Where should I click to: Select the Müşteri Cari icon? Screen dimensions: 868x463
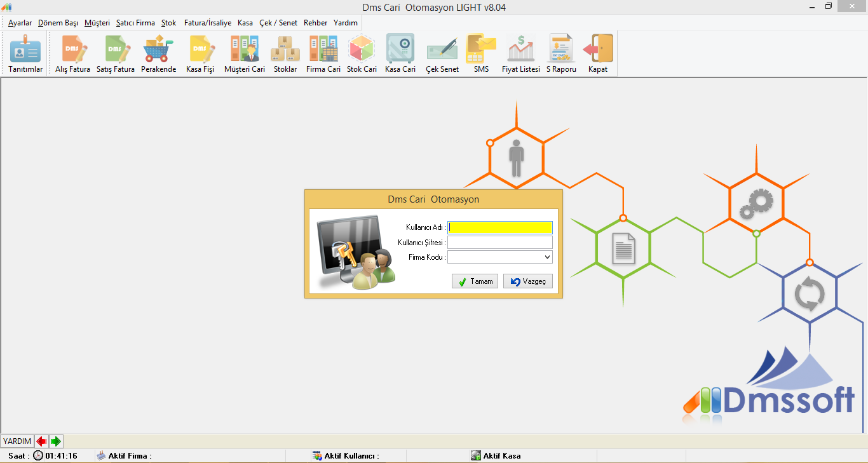(245, 53)
